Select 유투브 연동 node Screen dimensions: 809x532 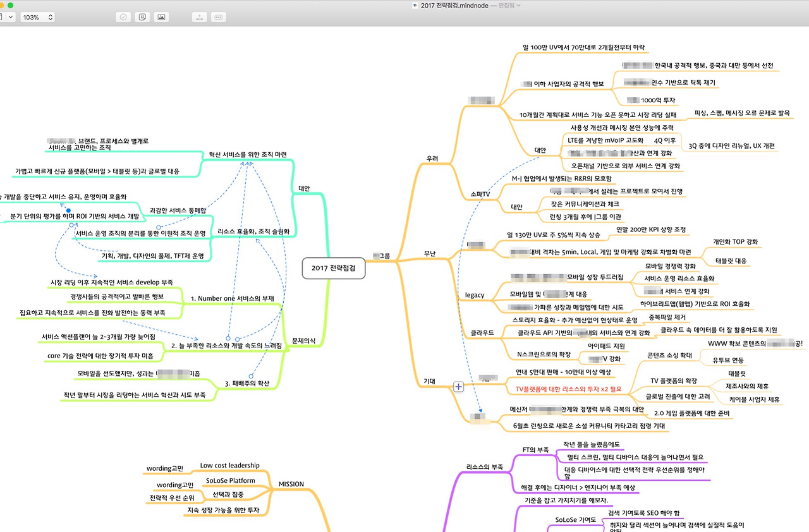point(728,360)
